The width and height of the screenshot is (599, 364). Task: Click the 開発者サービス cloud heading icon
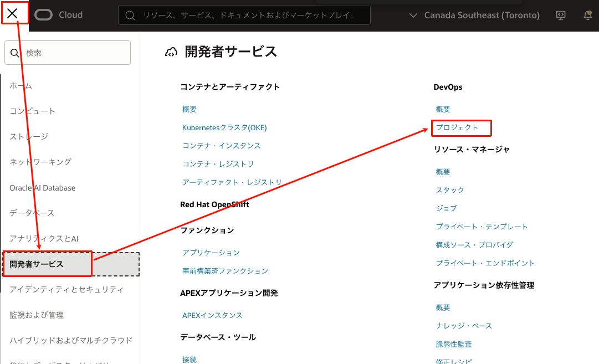pos(172,52)
